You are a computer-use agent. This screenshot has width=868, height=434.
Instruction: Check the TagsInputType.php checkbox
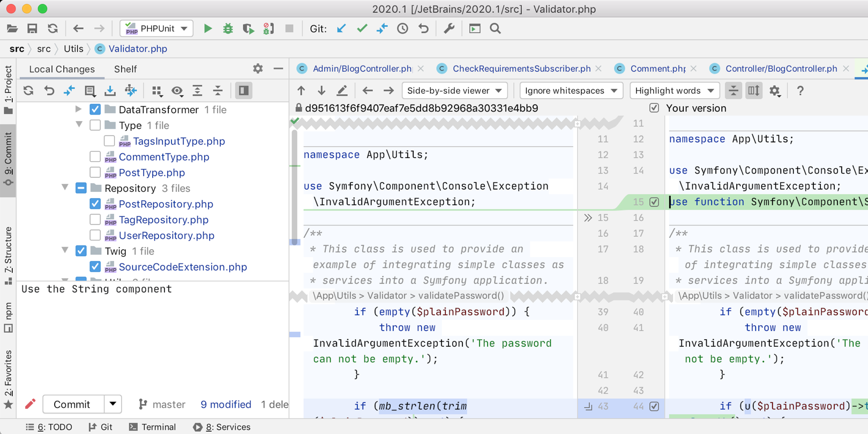109,141
